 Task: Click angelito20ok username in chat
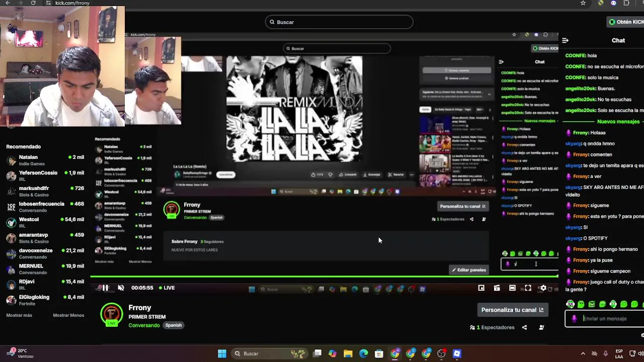pyautogui.click(x=581, y=88)
